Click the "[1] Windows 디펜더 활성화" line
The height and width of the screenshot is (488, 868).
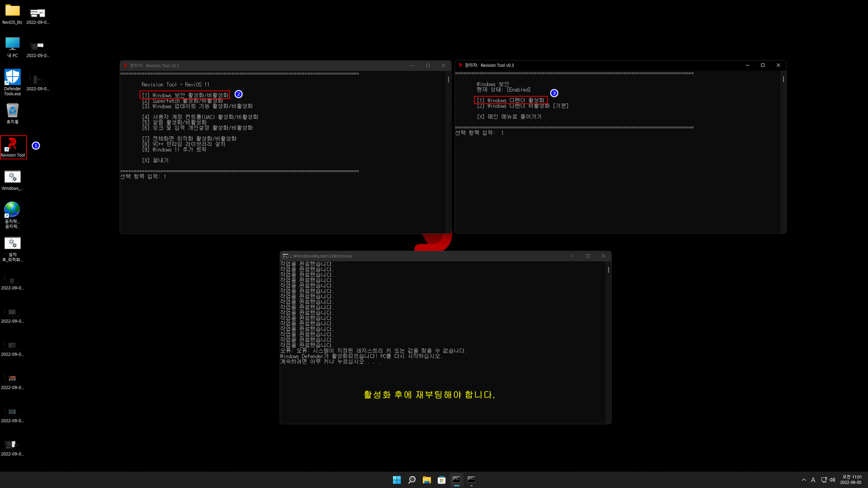pos(511,100)
